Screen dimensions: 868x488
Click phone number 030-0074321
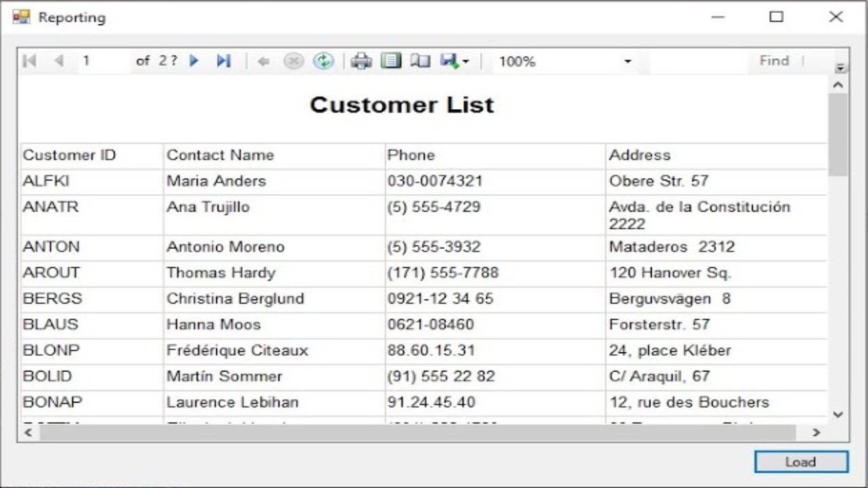435,182
